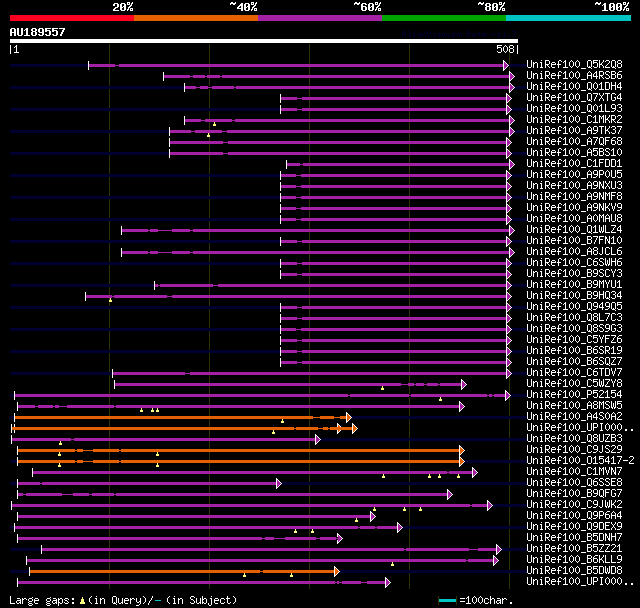This screenshot has width=640, height=608.
Task: Open the UniRef100_A0MAU8 entry
Action: coord(574,219)
